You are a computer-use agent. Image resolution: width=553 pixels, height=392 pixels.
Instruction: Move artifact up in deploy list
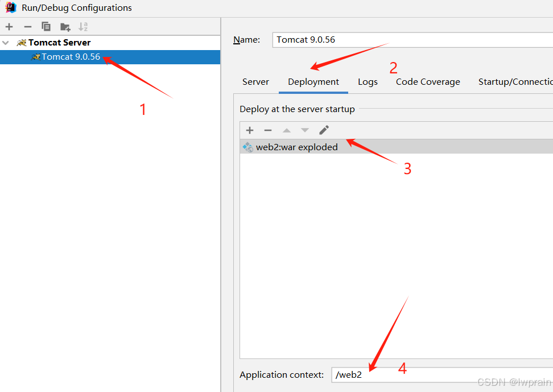286,130
